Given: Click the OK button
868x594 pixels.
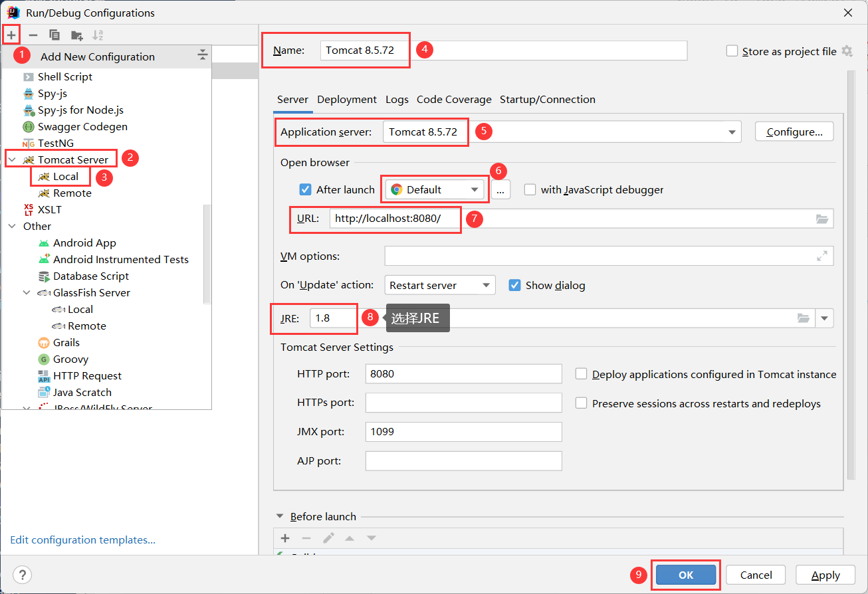Looking at the screenshot, I should (686, 575).
